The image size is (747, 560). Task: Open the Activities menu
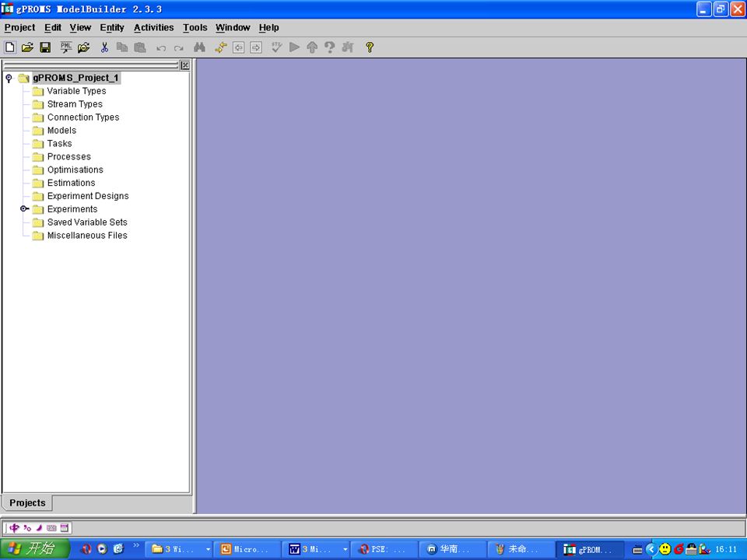(x=153, y=28)
